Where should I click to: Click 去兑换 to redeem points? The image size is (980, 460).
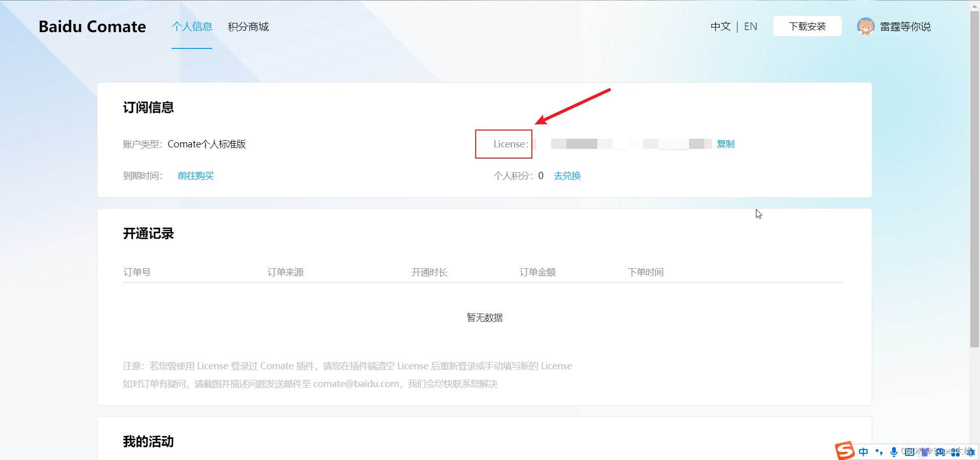[567, 175]
